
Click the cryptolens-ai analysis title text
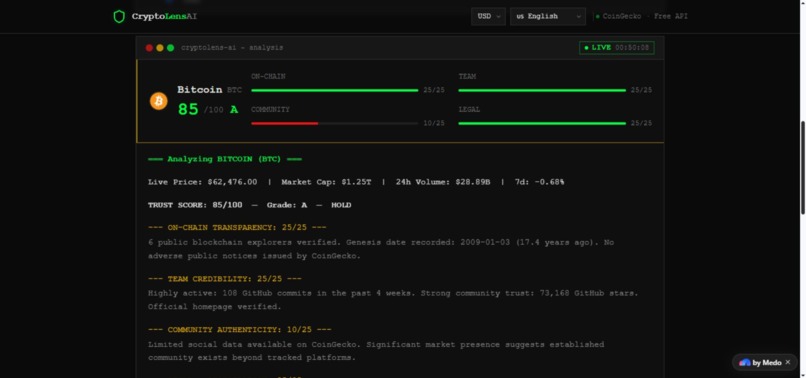coord(232,48)
